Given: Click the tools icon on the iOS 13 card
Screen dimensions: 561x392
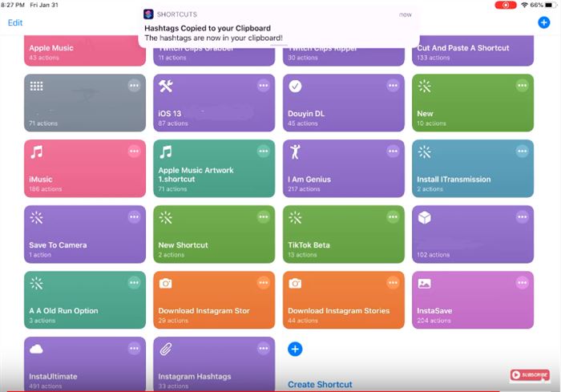Looking at the screenshot, I should (166, 86).
